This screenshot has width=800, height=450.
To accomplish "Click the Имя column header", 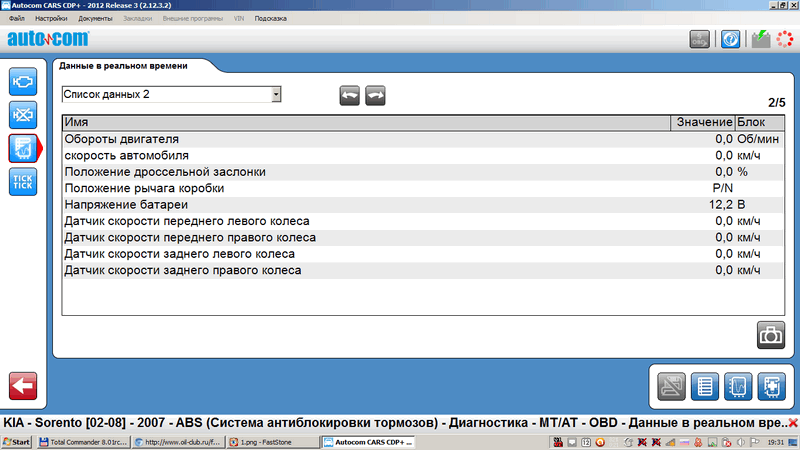I will coord(366,122).
